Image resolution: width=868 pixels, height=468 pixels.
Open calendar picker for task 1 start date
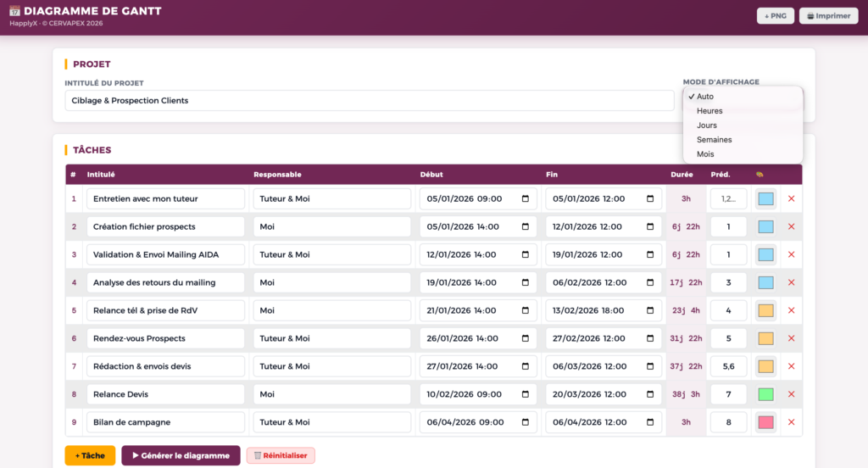click(x=525, y=199)
